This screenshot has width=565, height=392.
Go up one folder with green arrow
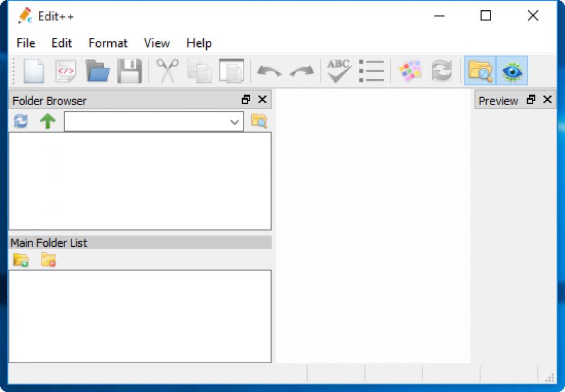pos(47,121)
